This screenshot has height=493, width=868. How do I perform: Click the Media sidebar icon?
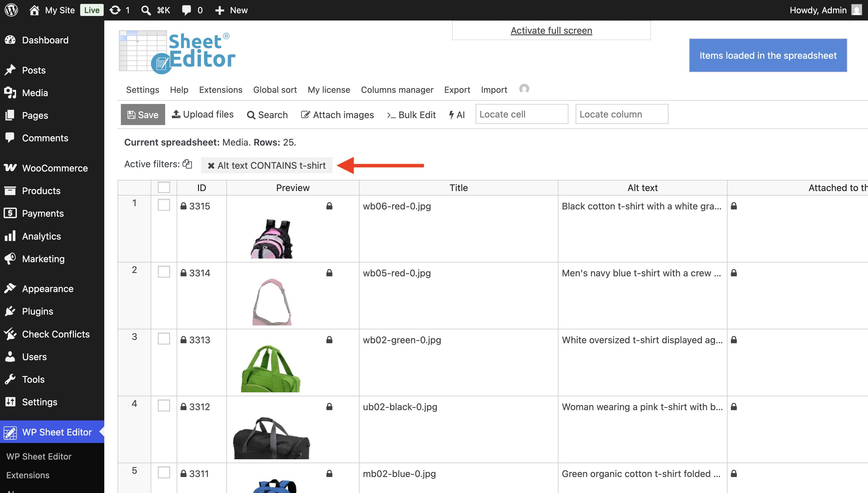[10, 93]
